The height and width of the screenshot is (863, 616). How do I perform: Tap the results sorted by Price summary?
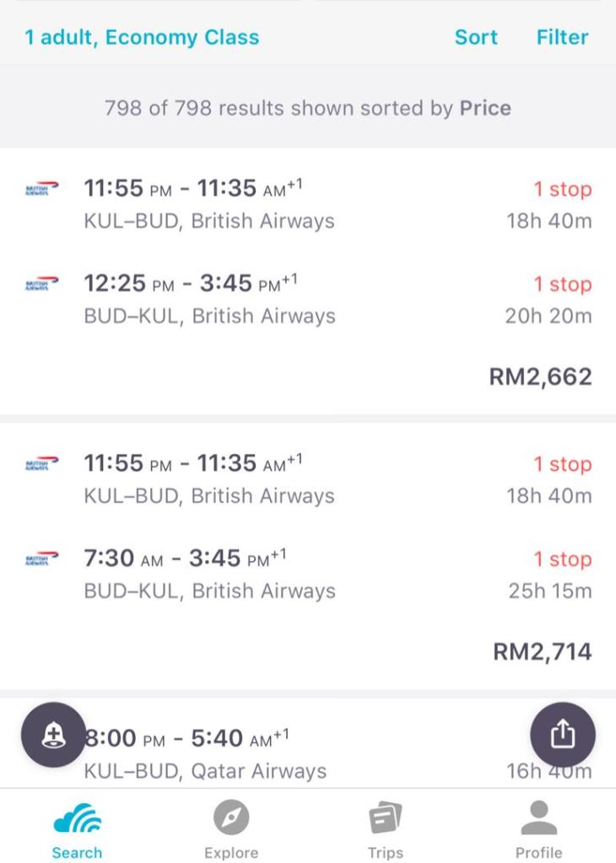[307, 108]
